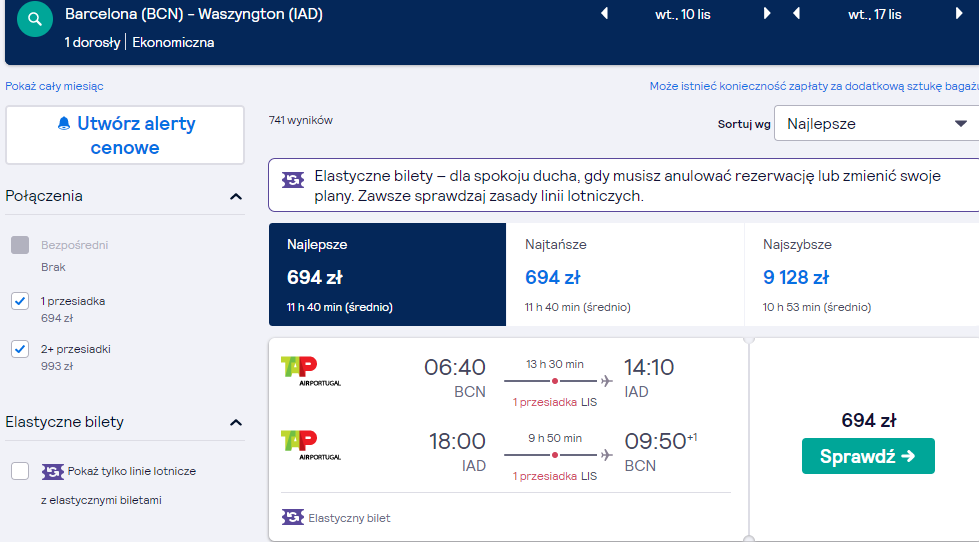Open the Sortuj wg Najlepsze dropdown

click(x=877, y=124)
